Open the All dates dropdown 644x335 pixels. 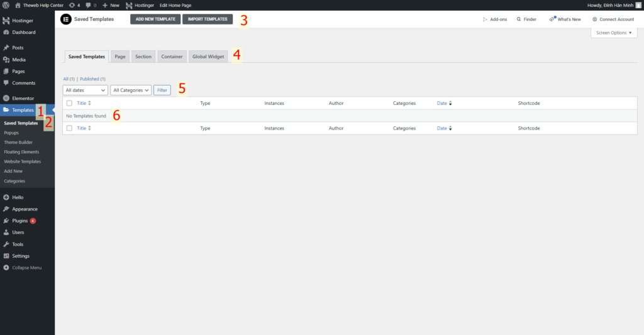click(86, 91)
